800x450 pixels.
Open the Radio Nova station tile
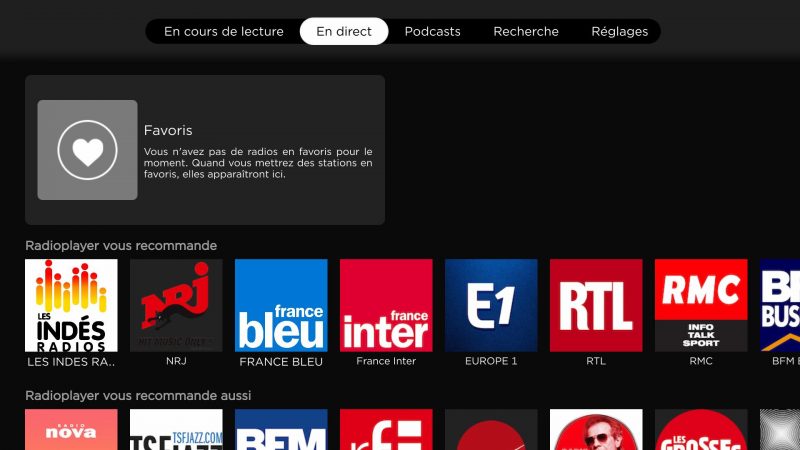tap(71, 430)
